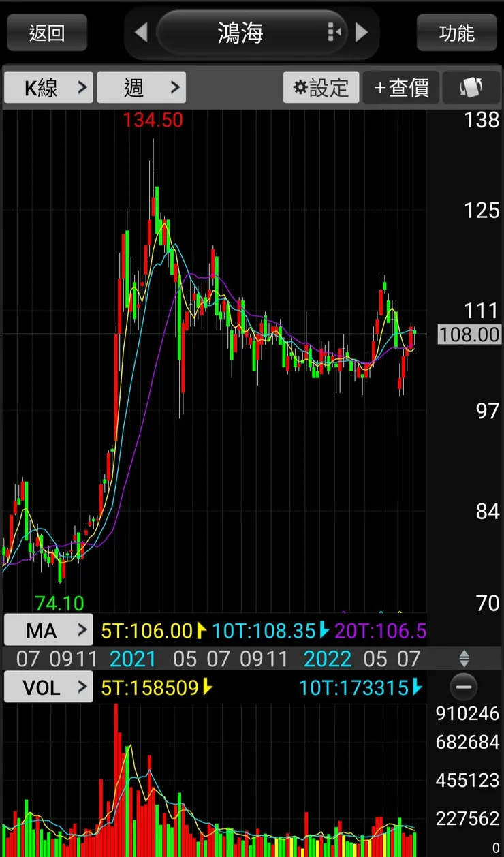504x857 pixels.
Task: Tap the up/down sort arrows by date axis
Action: tap(464, 659)
